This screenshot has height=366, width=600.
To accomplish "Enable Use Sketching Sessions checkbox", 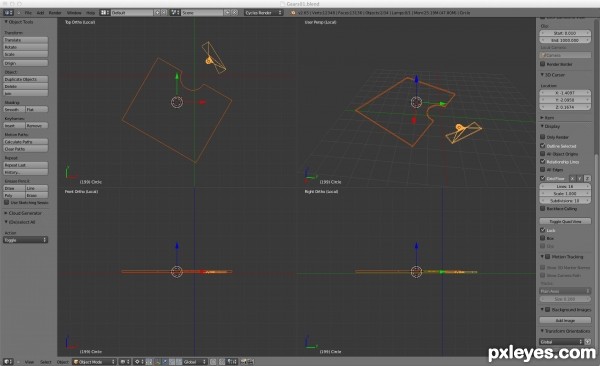I will [7, 202].
